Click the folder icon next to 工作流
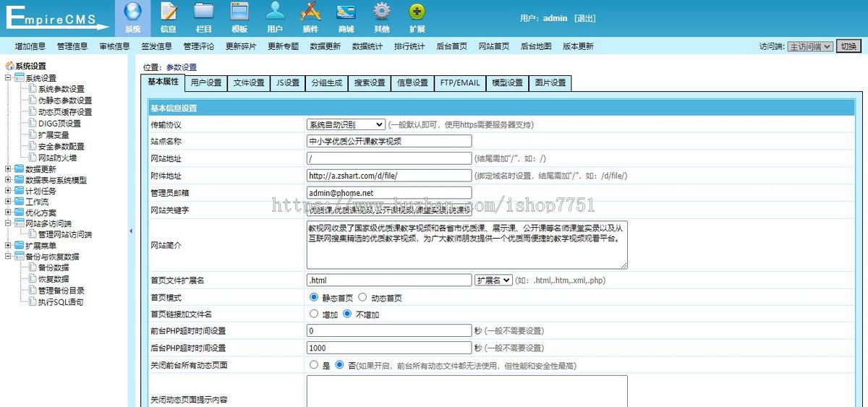The image size is (868, 407). [19, 202]
